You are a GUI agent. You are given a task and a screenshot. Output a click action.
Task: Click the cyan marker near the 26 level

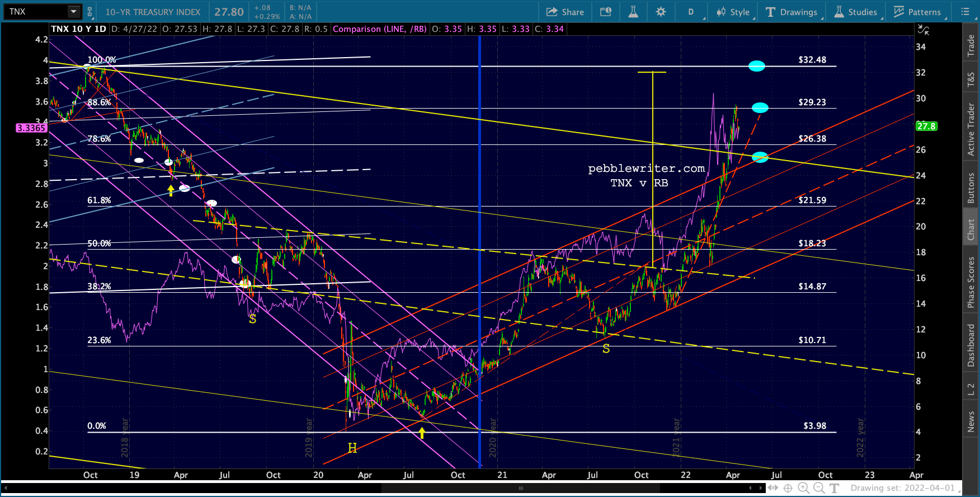point(760,157)
